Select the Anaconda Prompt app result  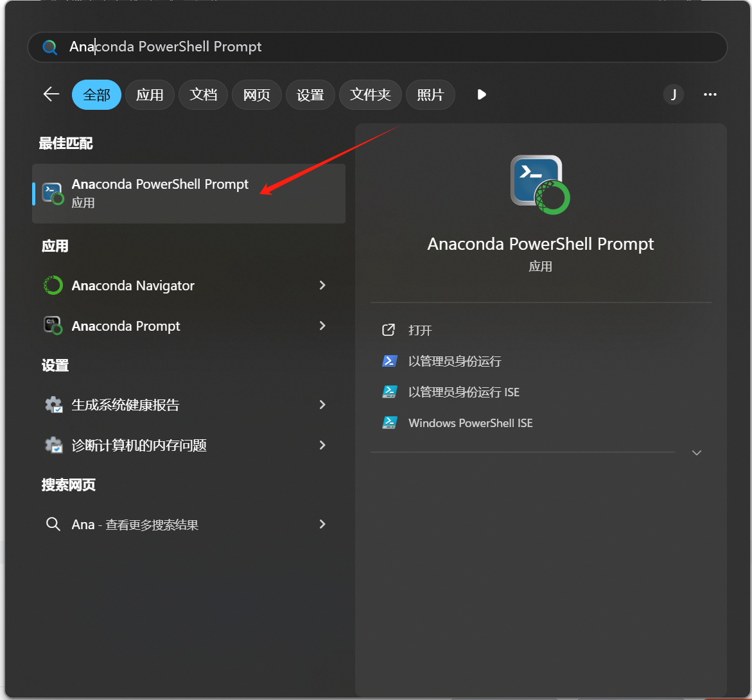pos(189,326)
